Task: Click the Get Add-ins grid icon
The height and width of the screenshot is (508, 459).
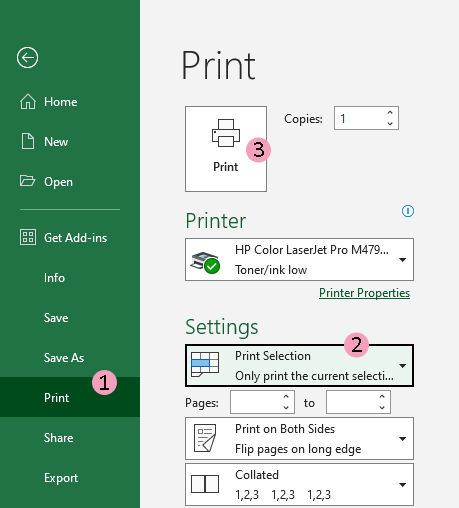Action: pyautogui.click(x=28, y=237)
